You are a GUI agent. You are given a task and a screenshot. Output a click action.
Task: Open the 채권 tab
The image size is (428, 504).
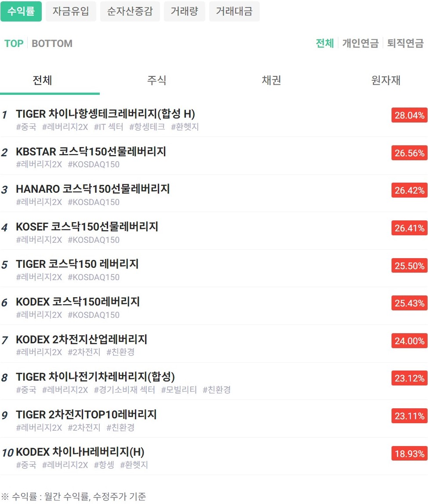tap(271, 80)
